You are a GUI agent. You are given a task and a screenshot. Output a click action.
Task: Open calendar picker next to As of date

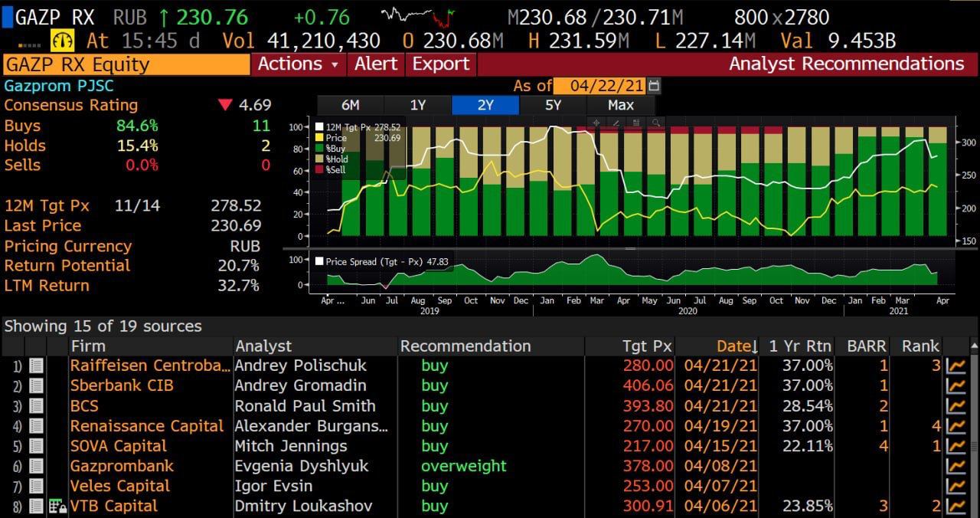pyautogui.click(x=654, y=86)
